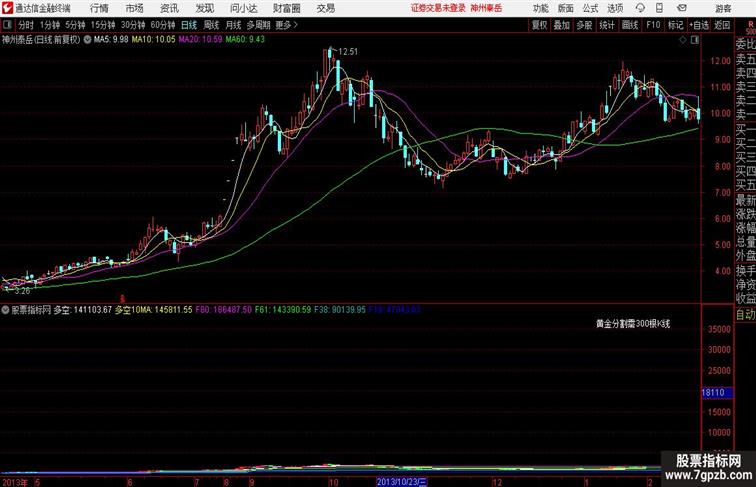This screenshot has height=487, width=756.
Task: Select the 5分钟 period
Action: [x=75, y=25]
